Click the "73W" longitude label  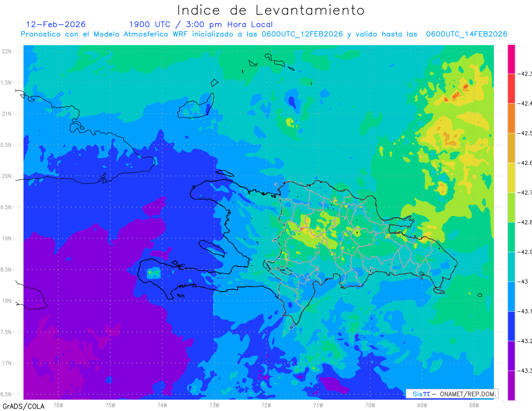pyautogui.click(x=214, y=405)
